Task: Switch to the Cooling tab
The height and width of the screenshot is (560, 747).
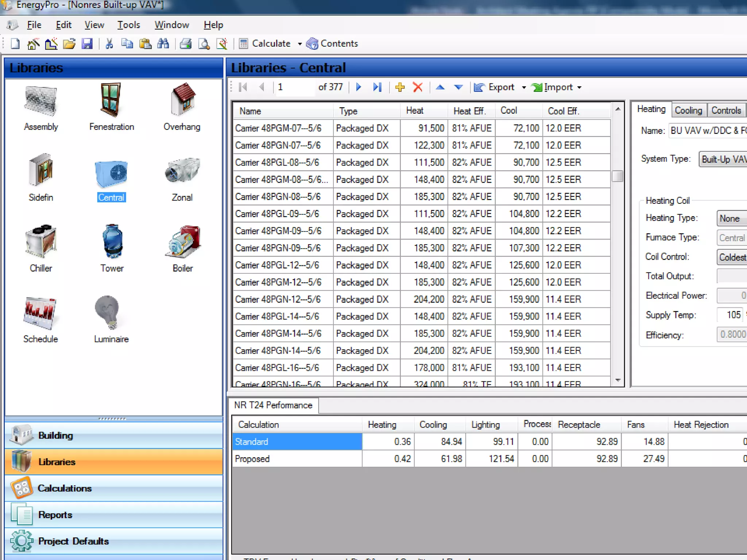Action: coord(688,110)
